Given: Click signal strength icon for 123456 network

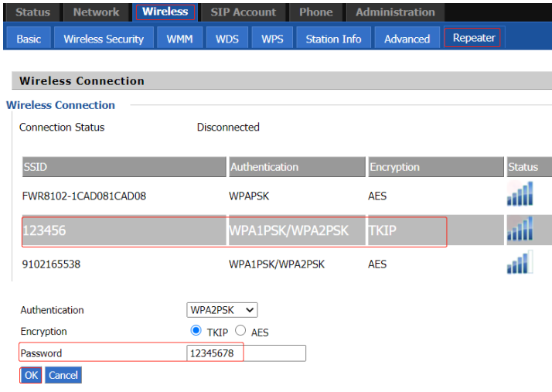Looking at the screenshot, I should [520, 230].
